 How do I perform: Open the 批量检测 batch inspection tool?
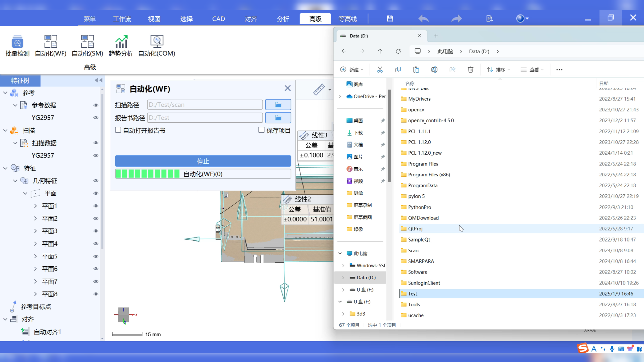point(17,46)
